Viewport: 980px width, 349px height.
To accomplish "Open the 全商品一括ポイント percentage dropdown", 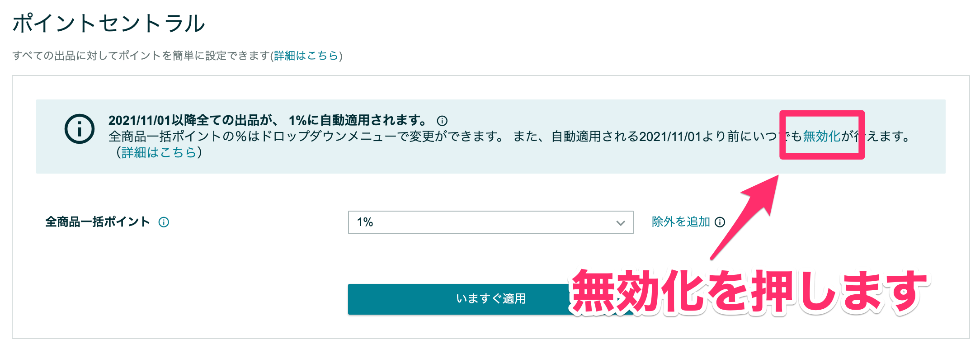I will (490, 222).
